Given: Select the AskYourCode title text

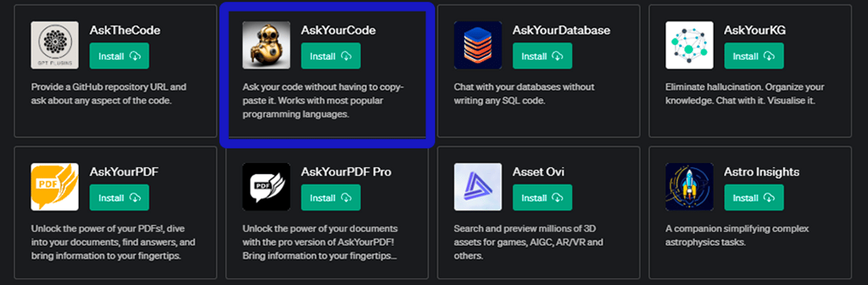Looking at the screenshot, I should point(339,30).
